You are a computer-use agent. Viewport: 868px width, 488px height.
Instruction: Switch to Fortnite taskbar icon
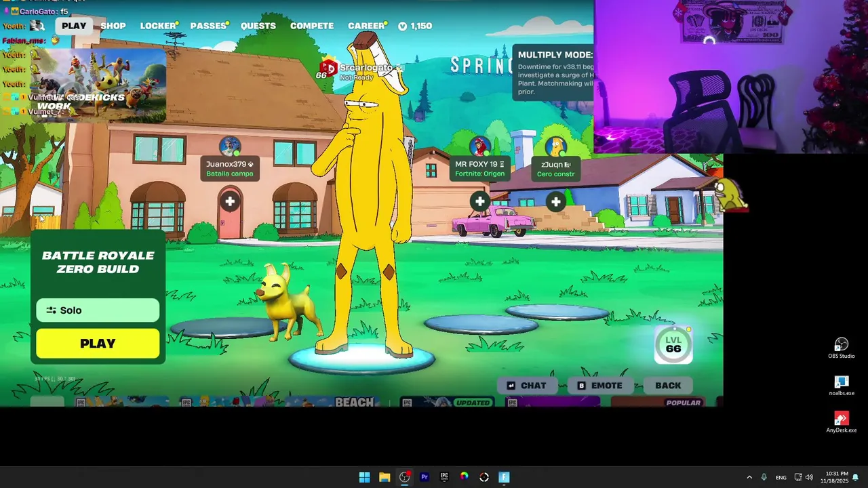(x=504, y=477)
